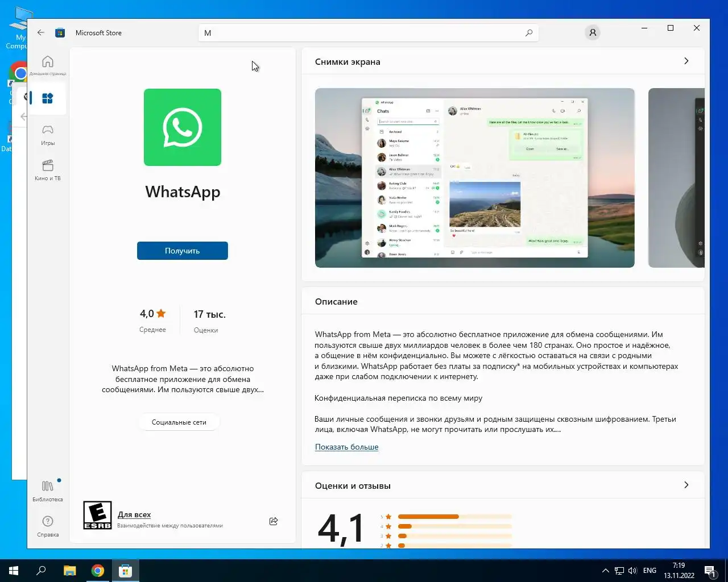The width and height of the screenshot is (728, 582).
Task: Share the WhatsApp app page
Action: pyautogui.click(x=274, y=521)
